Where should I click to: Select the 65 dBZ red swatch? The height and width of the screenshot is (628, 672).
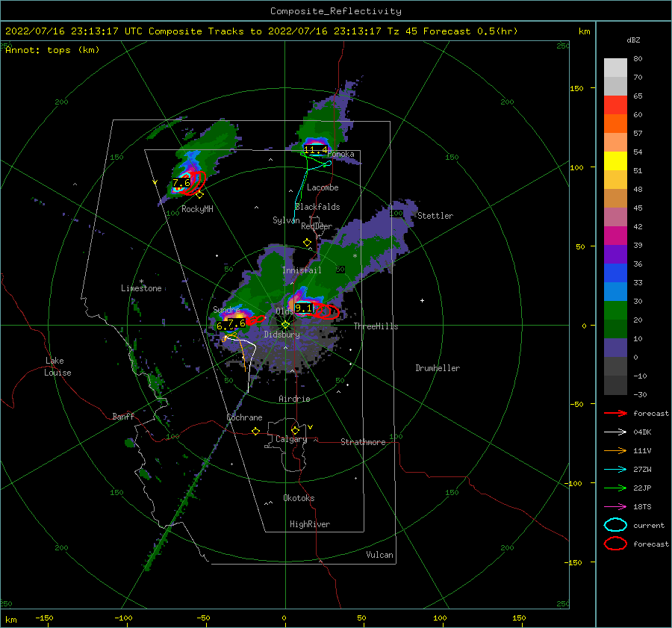point(615,105)
